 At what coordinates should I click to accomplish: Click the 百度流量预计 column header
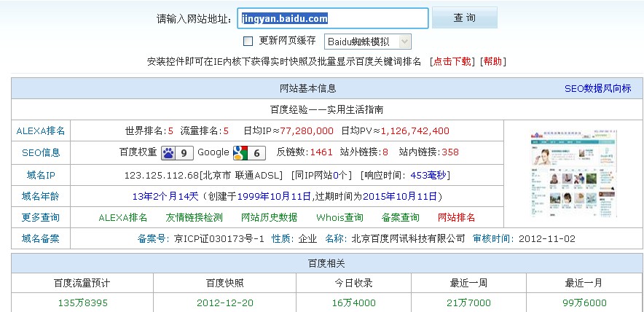82,284
